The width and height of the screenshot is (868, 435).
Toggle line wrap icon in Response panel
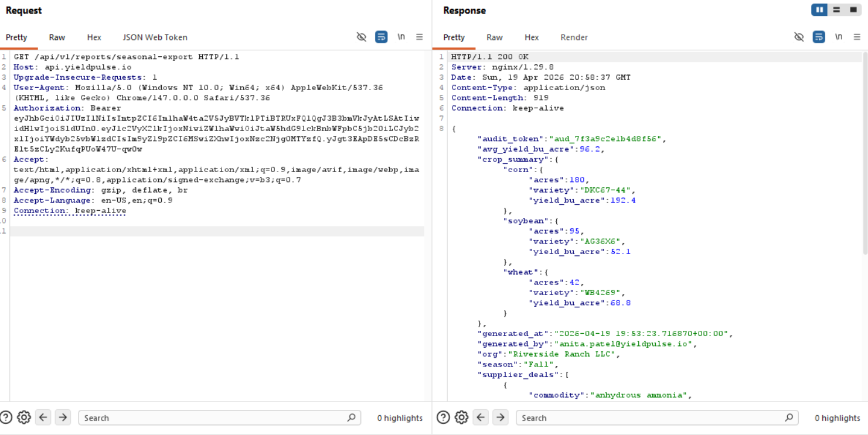(819, 37)
